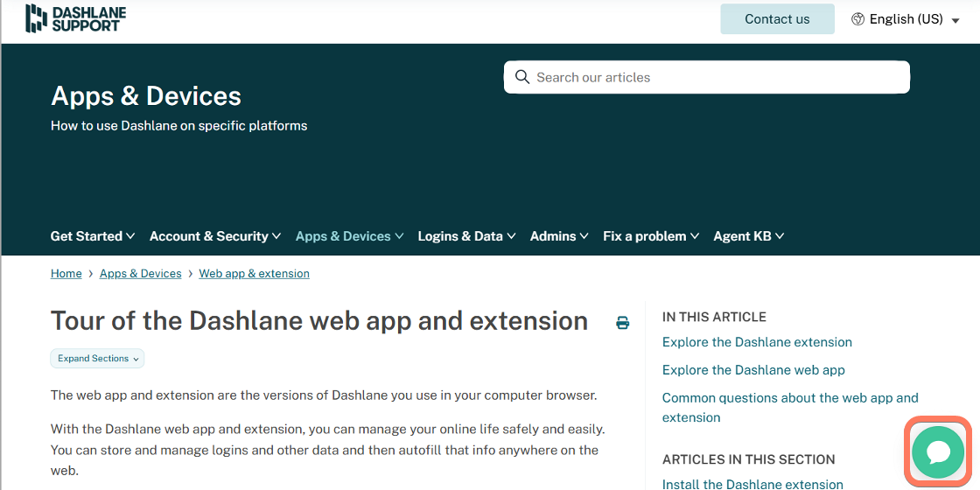The image size is (980, 490).
Task: Click the globe language icon
Action: pos(857,19)
